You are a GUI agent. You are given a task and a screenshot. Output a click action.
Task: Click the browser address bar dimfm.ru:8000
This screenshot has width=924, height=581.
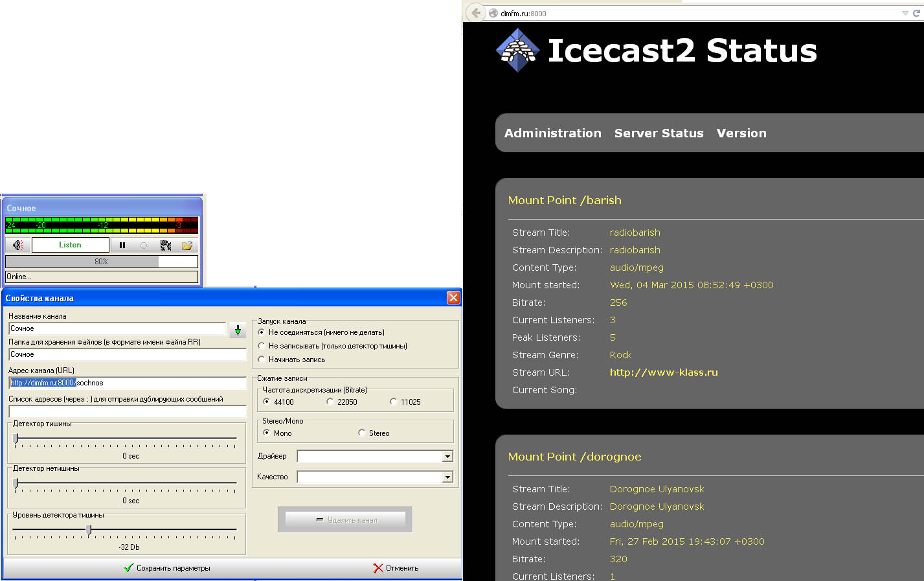click(693, 13)
